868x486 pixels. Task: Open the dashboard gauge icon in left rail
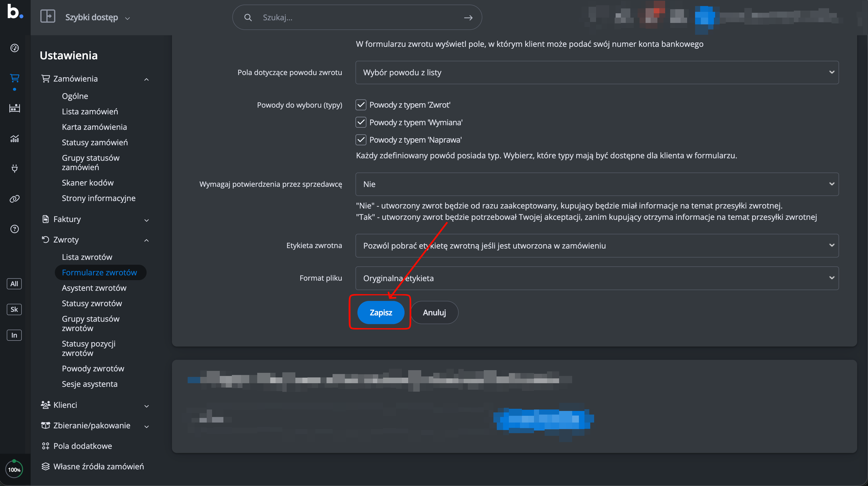[14, 48]
